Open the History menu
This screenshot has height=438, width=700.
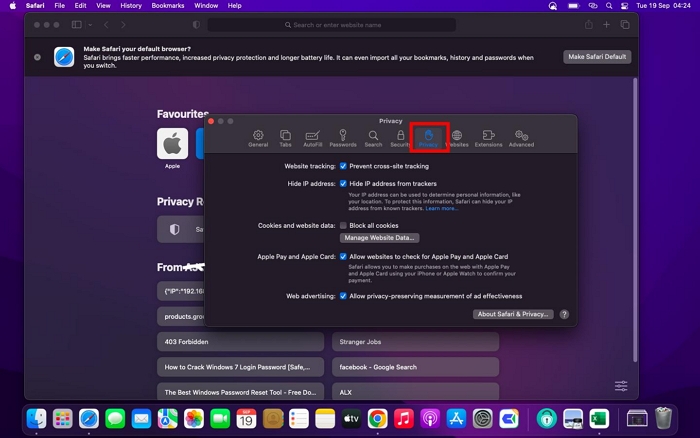click(131, 6)
